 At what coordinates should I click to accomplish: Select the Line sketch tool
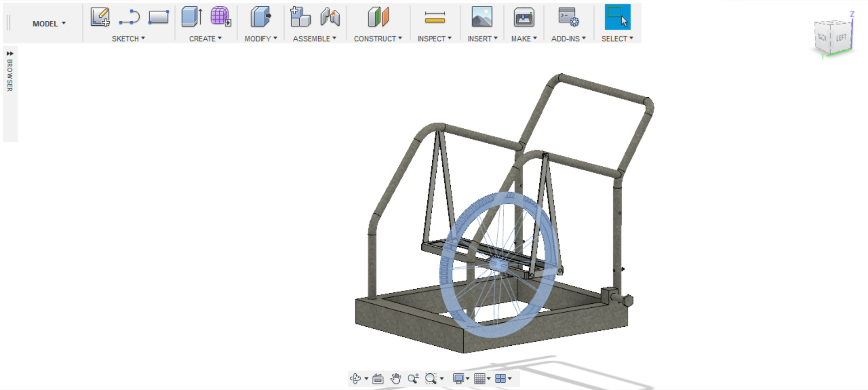[x=129, y=17]
